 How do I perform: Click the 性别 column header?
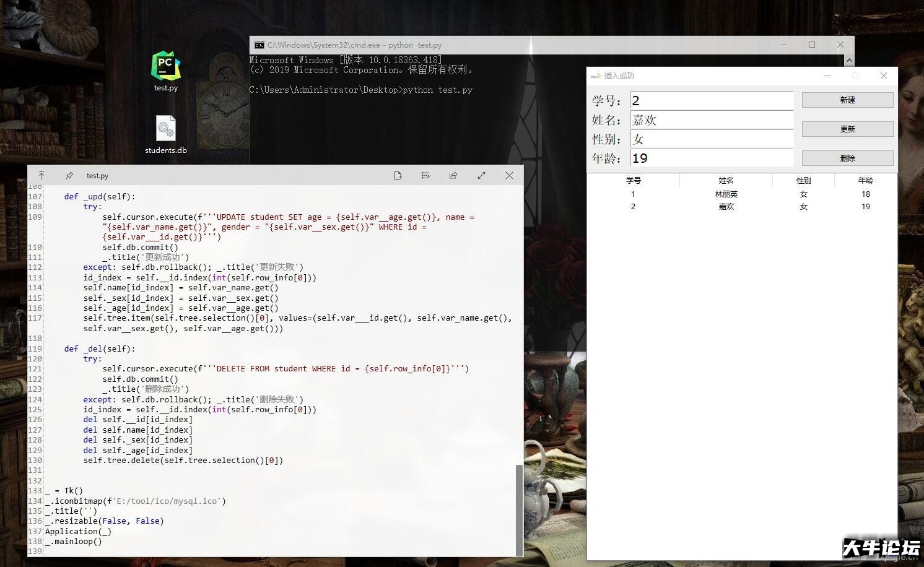coord(803,181)
